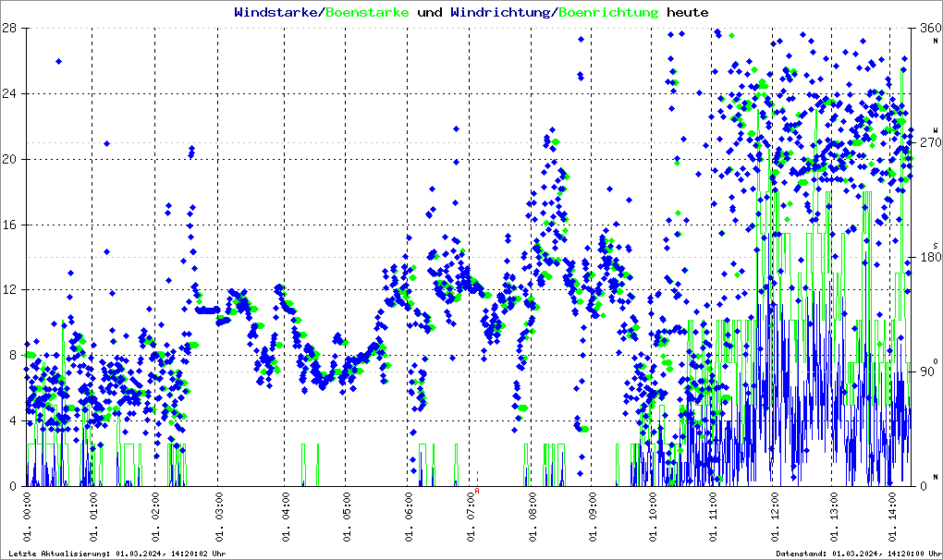943x560 pixels.
Task: Click the "Letzte Aktualisierung" timestamp footer
Action: click(x=116, y=554)
